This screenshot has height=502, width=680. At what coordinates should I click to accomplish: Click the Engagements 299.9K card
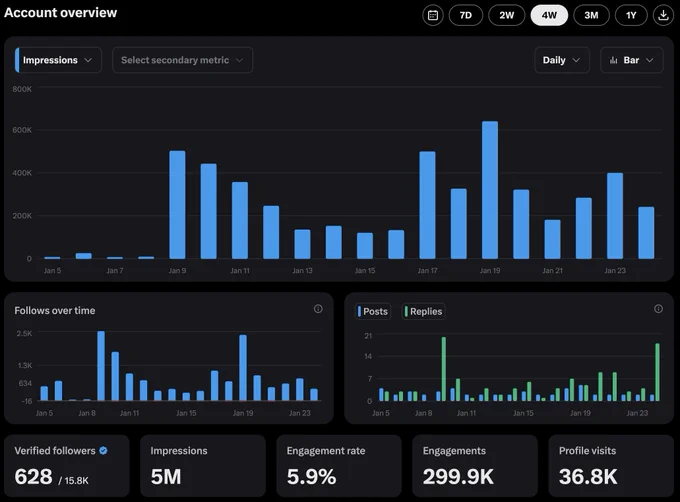click(475, 466)
